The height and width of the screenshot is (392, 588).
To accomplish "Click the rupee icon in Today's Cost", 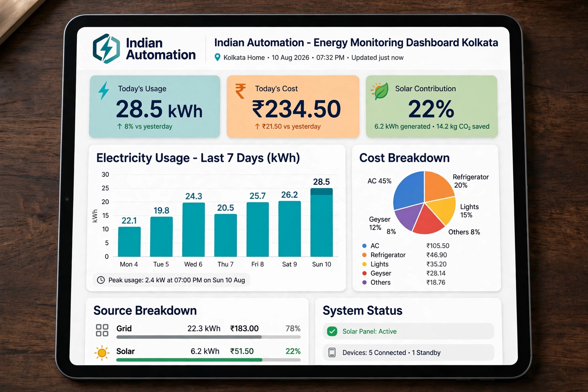I will pyautogui.click(x=240, y=91).
